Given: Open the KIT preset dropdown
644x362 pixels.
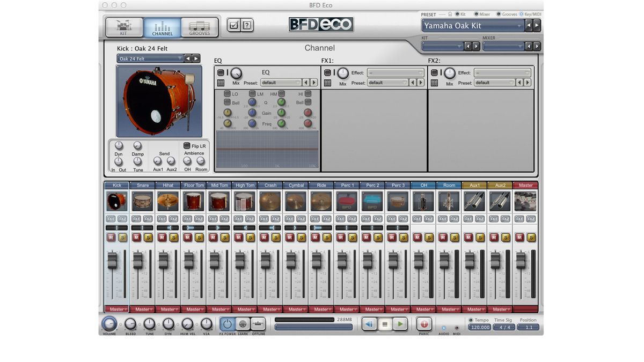Looking at the screenshot, I should click(442, 47).
